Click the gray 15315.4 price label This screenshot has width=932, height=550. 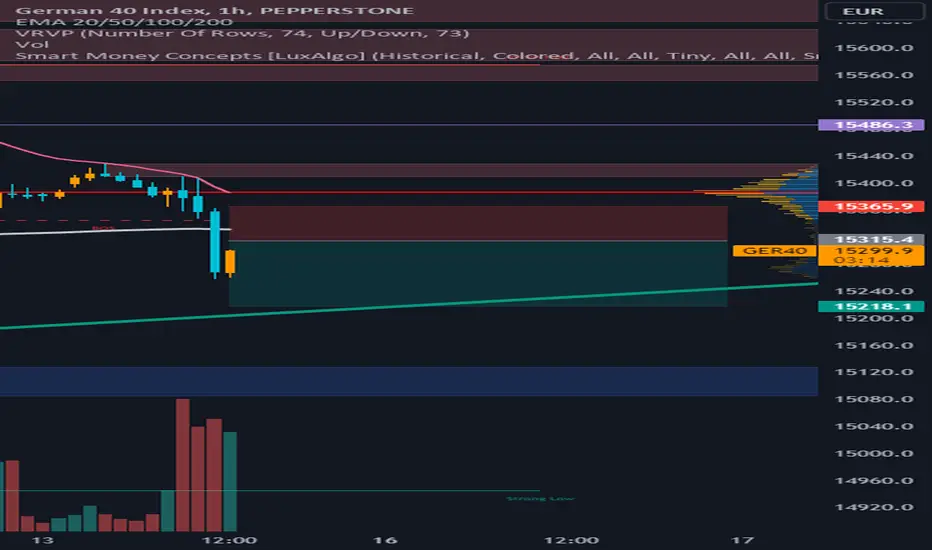pos(871,239)
